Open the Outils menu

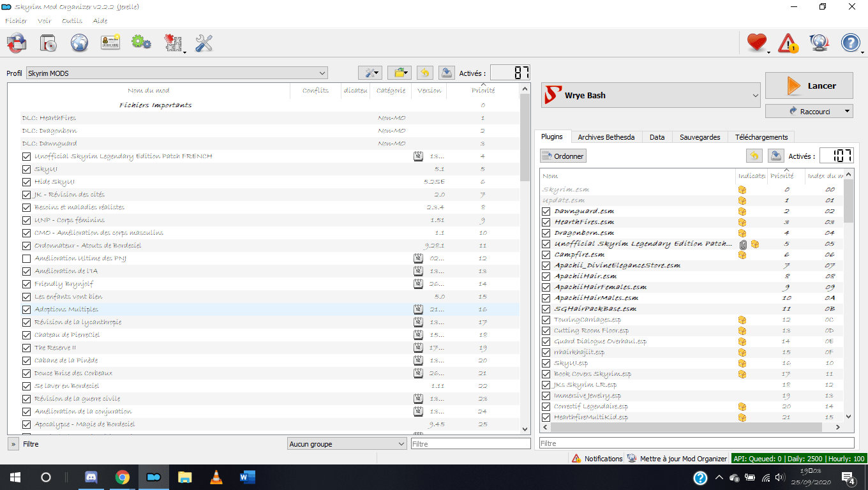point(72,20)
